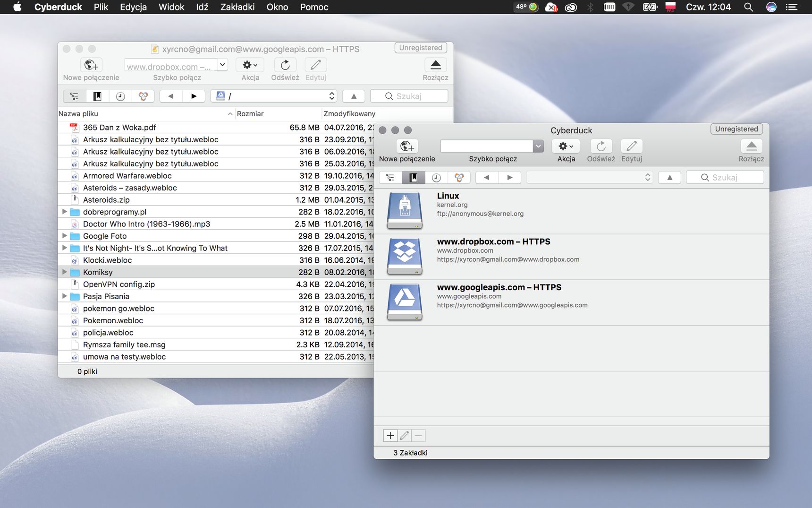Click back arrow in front window
Viewport: 812px width, 508px height.
click(487, 177)
